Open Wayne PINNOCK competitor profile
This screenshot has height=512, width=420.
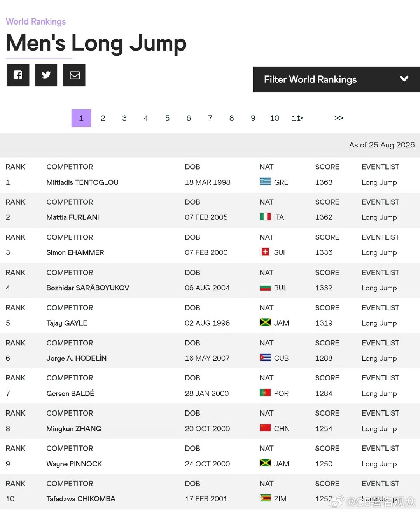[74, 464]
